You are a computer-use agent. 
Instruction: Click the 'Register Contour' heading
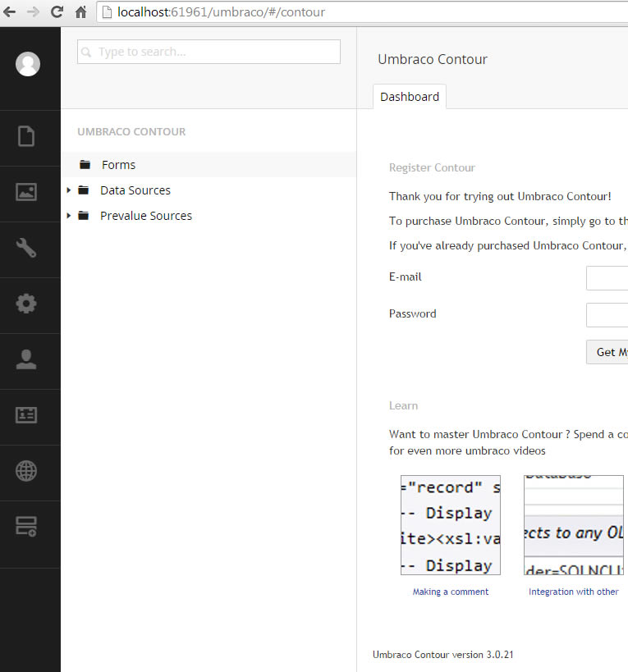coord(432,167)
